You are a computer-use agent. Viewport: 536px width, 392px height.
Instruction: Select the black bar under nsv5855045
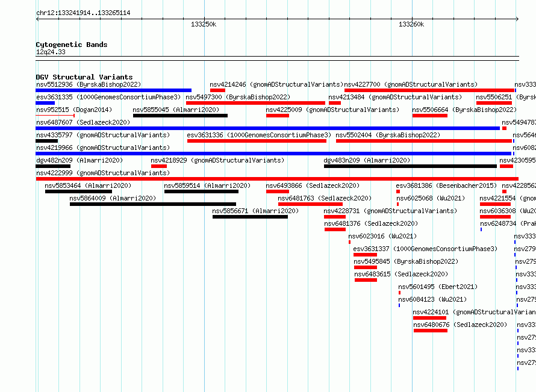coord(180,116)
